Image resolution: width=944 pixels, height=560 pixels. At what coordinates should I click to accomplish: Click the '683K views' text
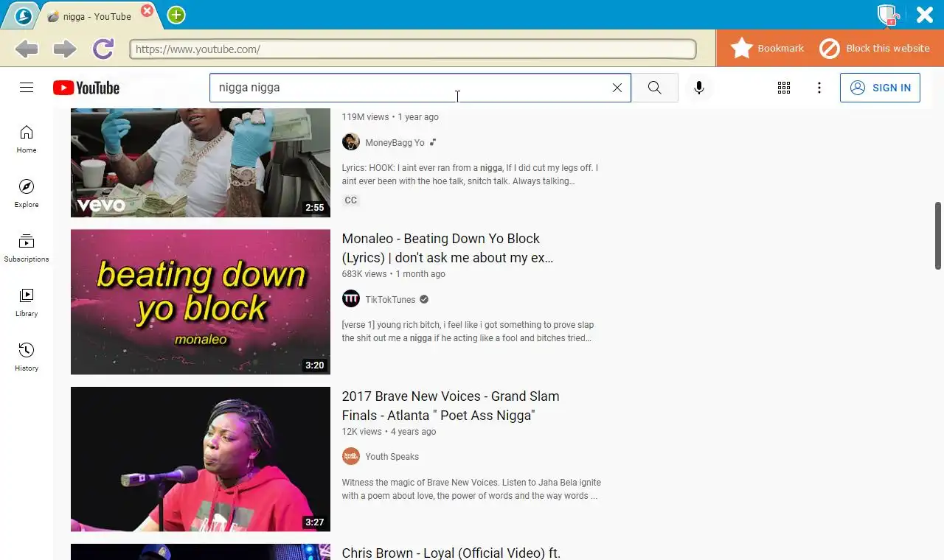point(364,274)
